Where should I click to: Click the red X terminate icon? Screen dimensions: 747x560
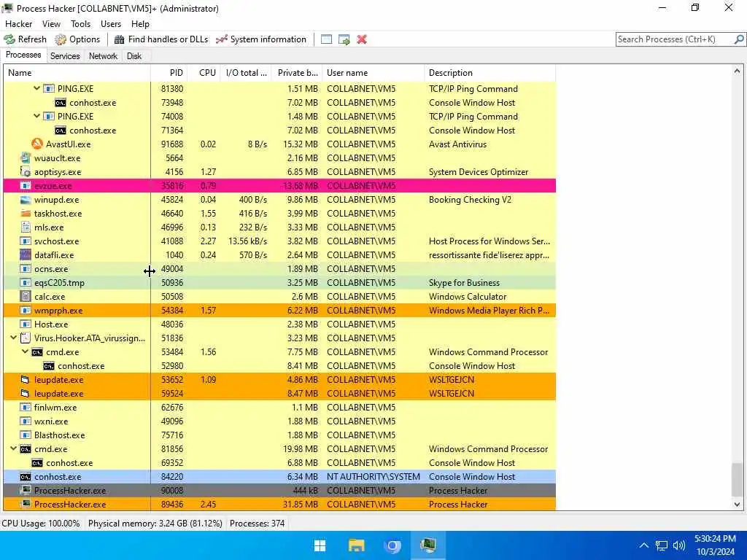[x=362, y=39]
